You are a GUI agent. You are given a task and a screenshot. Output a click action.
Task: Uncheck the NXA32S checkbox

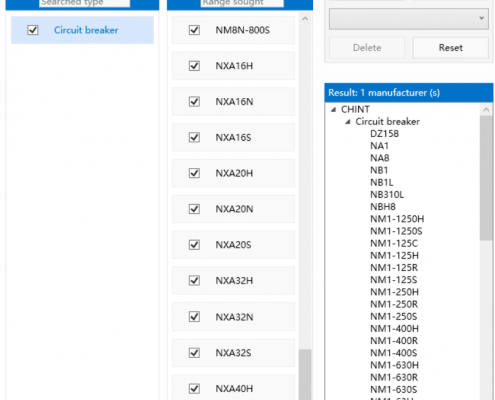tap(194, 353)
